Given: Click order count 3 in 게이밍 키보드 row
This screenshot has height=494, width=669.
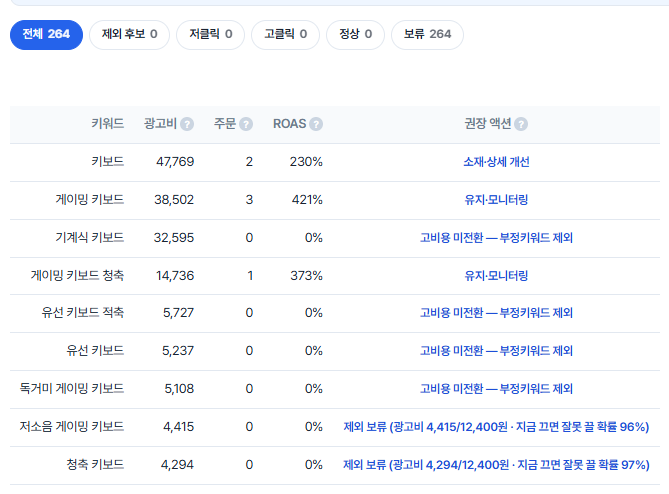Looking at the screenshot, I should [249, 200].
